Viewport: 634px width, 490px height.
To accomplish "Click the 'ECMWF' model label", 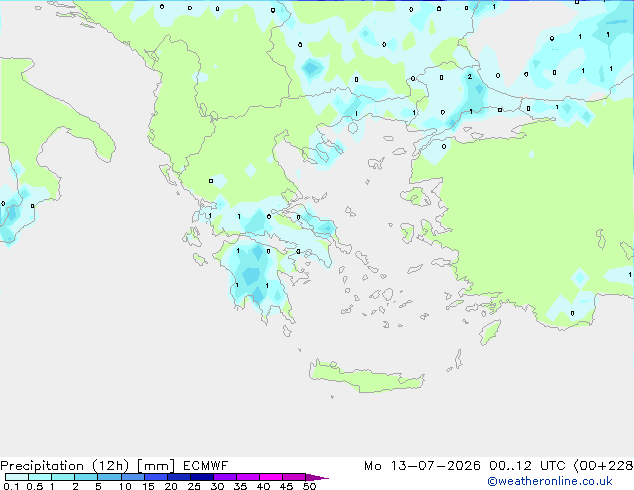I will tap(205, 466).
